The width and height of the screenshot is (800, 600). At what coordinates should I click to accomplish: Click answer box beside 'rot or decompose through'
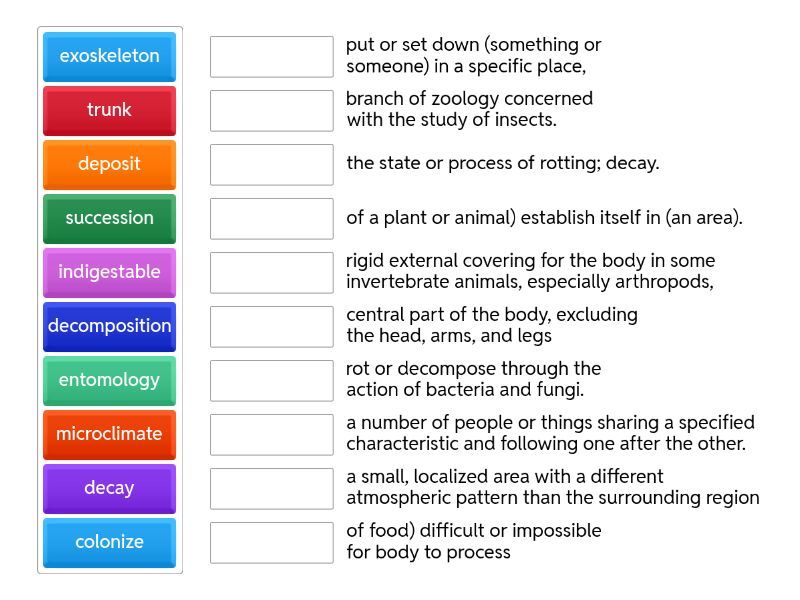[271, 380]
